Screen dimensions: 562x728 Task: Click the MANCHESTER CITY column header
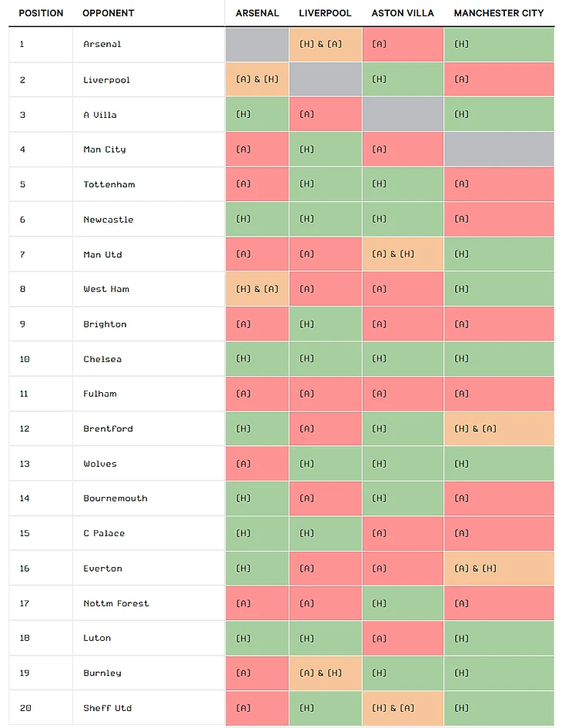[x=498, y=13]
